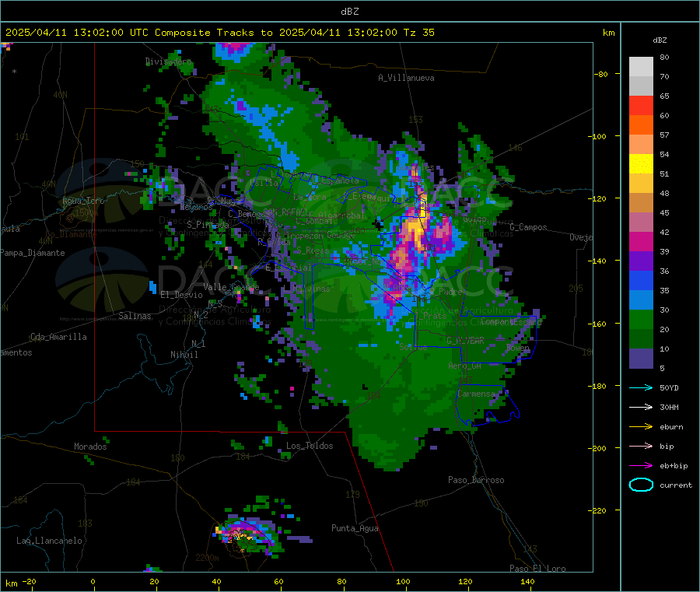Click the 'Lag.Llancanelo' map label
The image size is (700, 592).
[49, 541]
